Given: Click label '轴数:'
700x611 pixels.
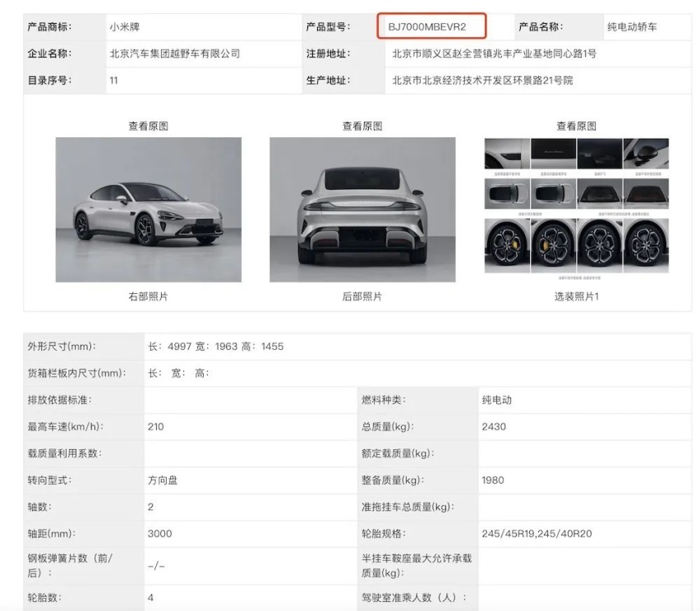Looking at the screenshot, I should pos(39,507).
